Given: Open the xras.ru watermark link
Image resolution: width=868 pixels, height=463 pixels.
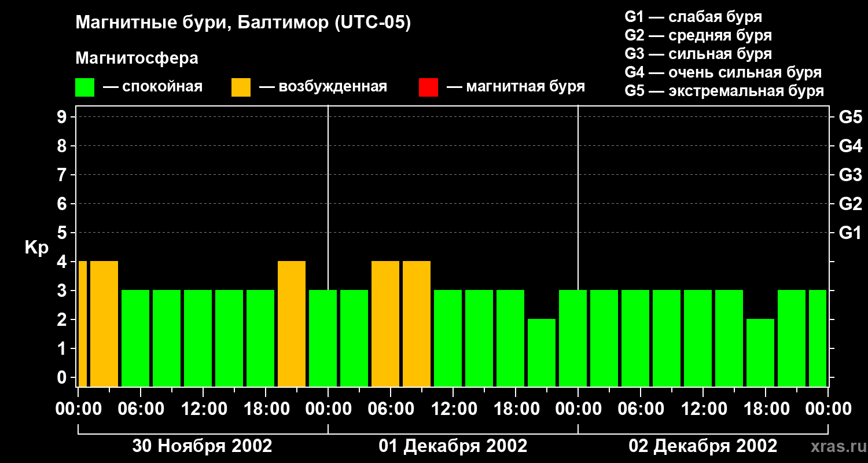Looking at the screenshot, I should (x=835, y=447).
